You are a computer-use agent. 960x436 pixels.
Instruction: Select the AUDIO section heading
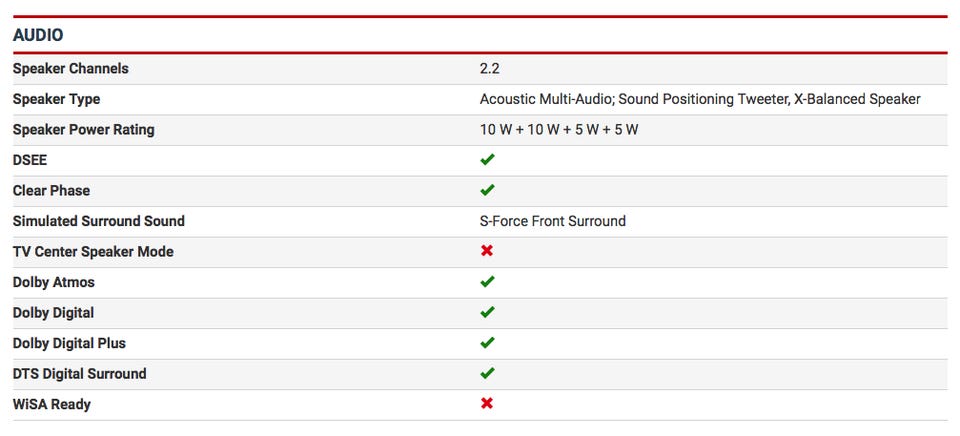click(x=38, y=35)
